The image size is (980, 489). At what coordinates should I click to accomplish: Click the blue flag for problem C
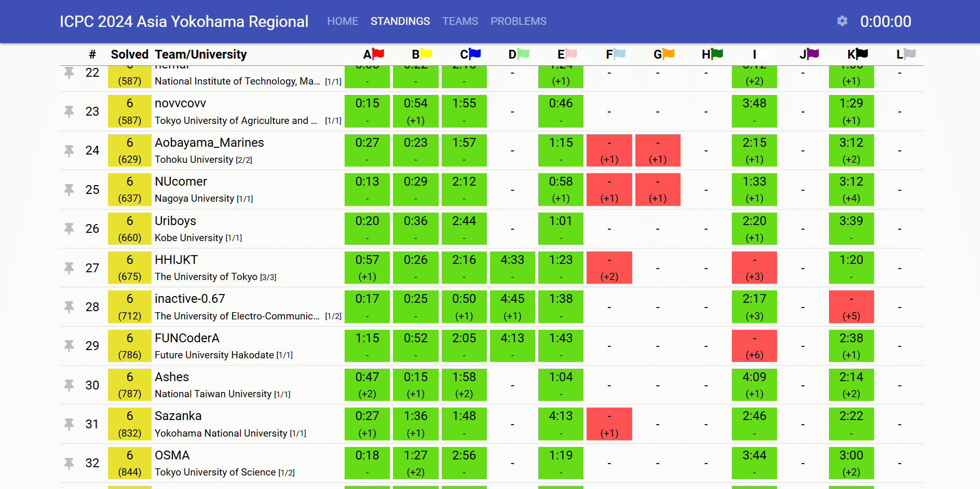474,53
